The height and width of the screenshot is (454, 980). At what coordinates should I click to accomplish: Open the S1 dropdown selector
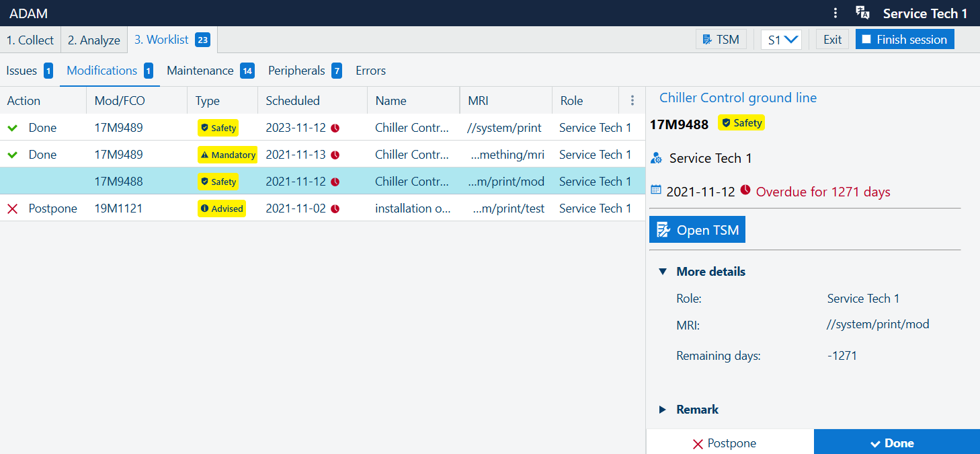point(781,40)
